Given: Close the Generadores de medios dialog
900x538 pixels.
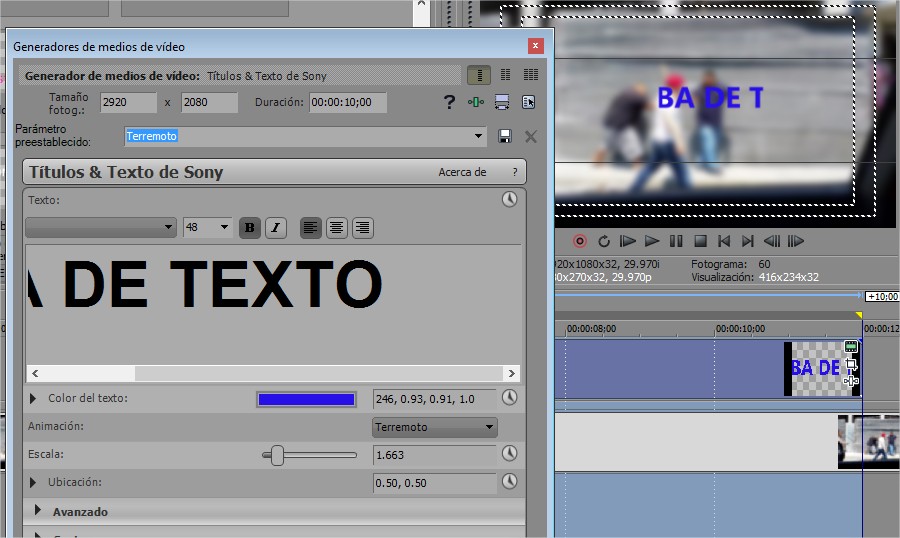Looking at the screenshot, I should pos(536,45).
